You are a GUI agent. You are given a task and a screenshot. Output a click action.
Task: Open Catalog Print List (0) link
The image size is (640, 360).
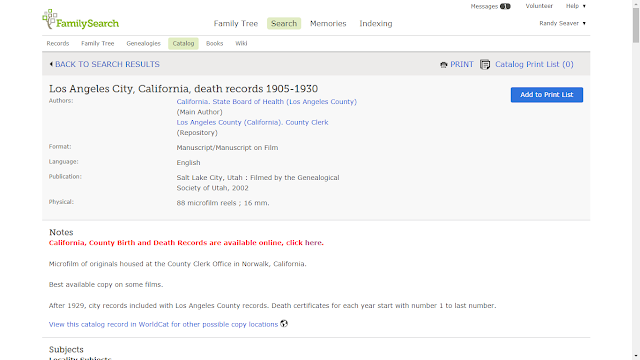pyautogui.click(x=534, y=64)
